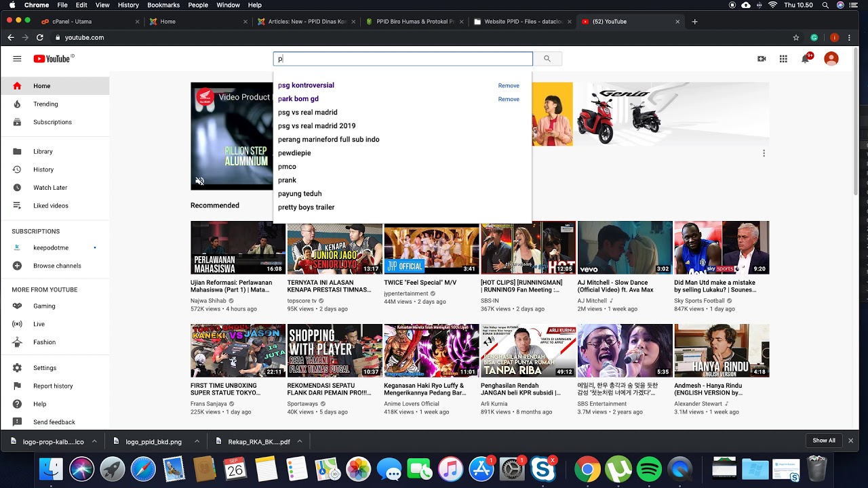This screenshot has height=488, width=868.
Task: Click Show All downloads button
Action: pyautogui.click(x=824, y=441)
